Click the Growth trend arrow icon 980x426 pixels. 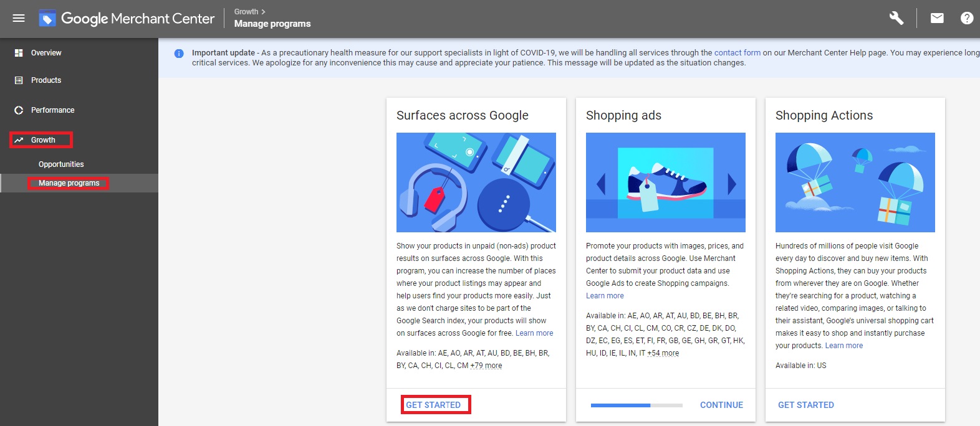pyautogui.click(x=19, y=140)
